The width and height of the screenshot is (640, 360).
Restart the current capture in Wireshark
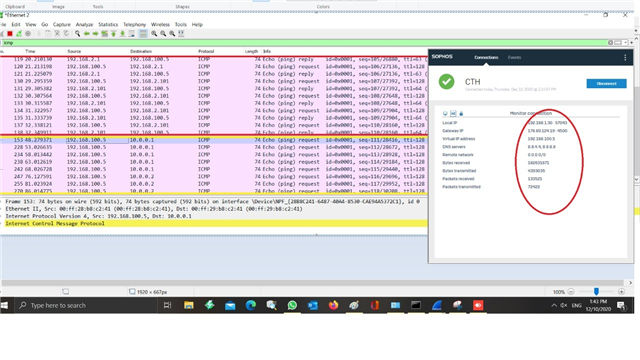(19, 34)
